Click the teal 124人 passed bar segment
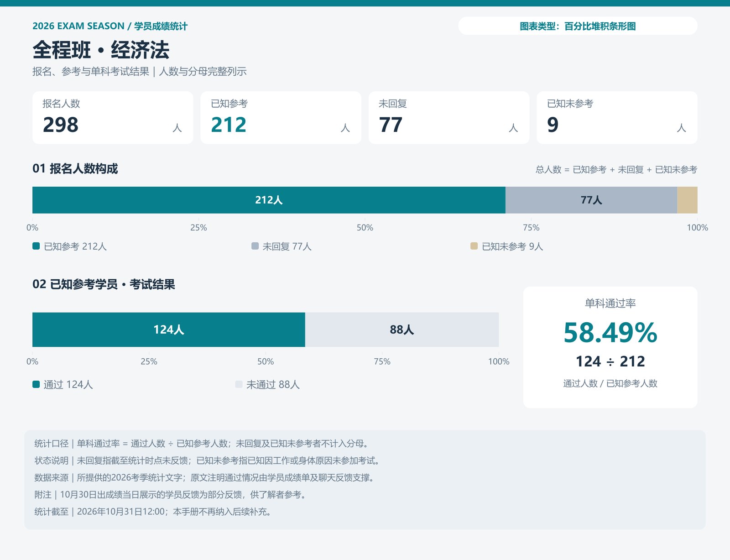This screenshot has width=730, height=560. [169, 330]
